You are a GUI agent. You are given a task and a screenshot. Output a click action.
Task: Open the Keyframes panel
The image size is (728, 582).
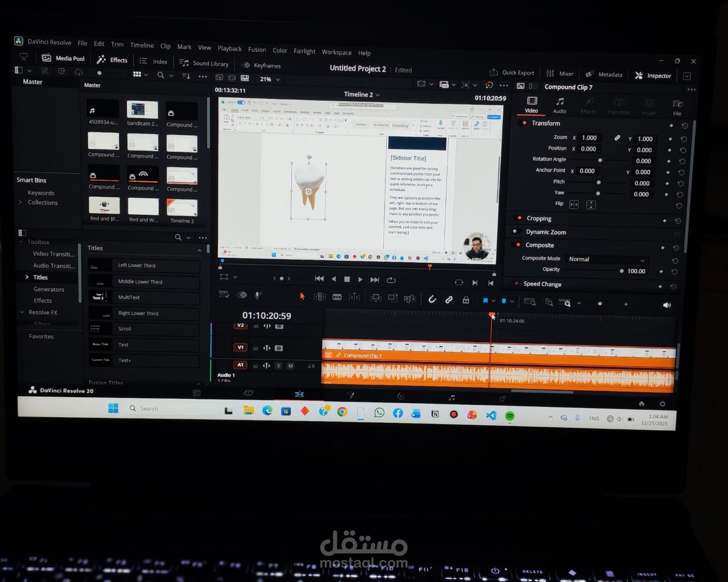pyautogui.click(x=262, y=65)
